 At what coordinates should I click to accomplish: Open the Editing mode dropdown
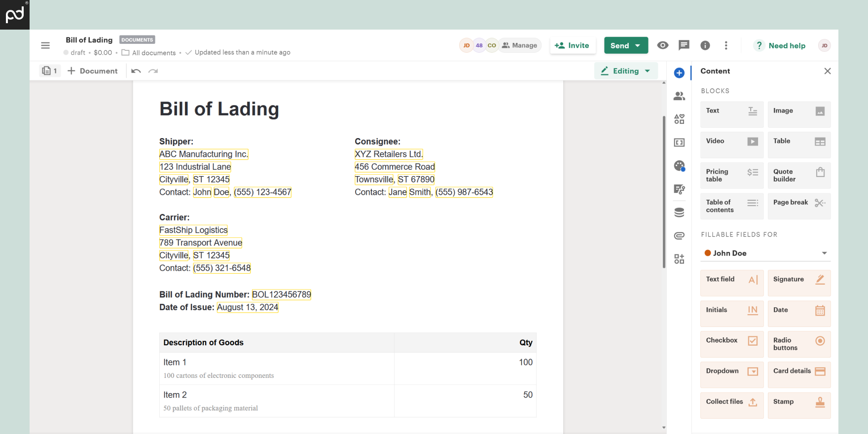(x=626, y=71)
